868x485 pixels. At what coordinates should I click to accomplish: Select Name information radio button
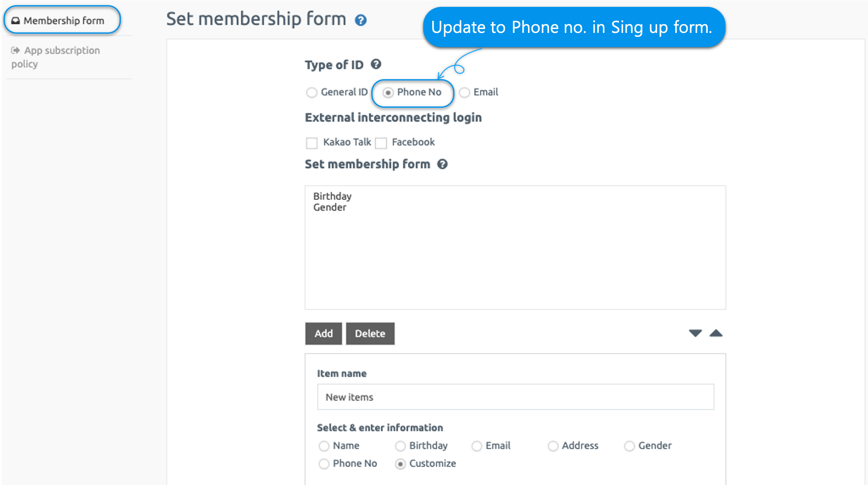[x=324, y=446]
